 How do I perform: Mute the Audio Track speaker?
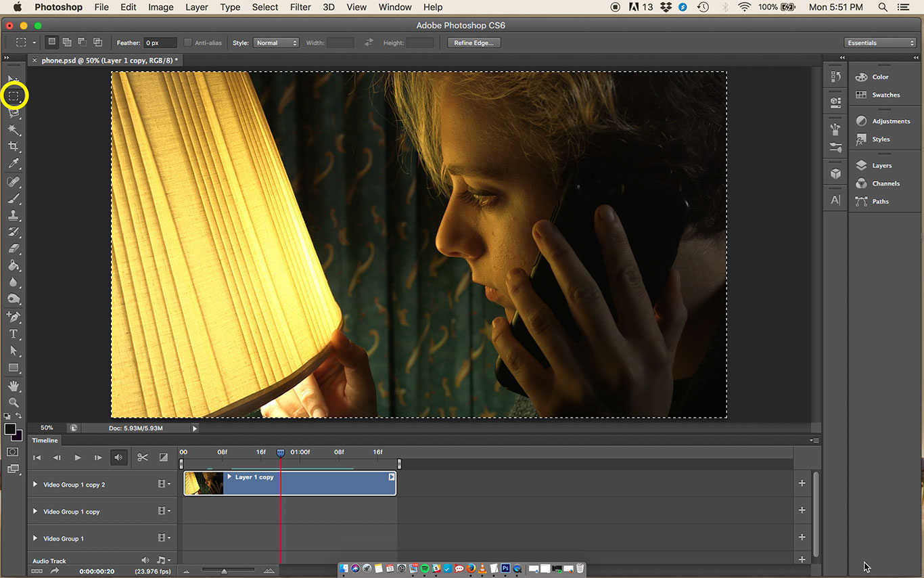145,560
